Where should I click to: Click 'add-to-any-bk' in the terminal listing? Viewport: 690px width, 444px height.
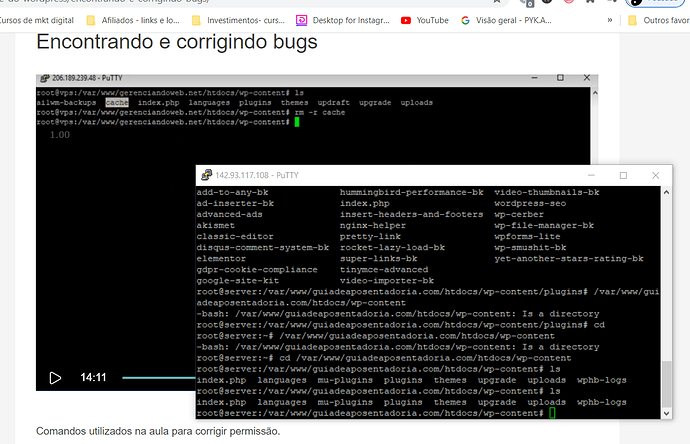(x=232, y=192)
